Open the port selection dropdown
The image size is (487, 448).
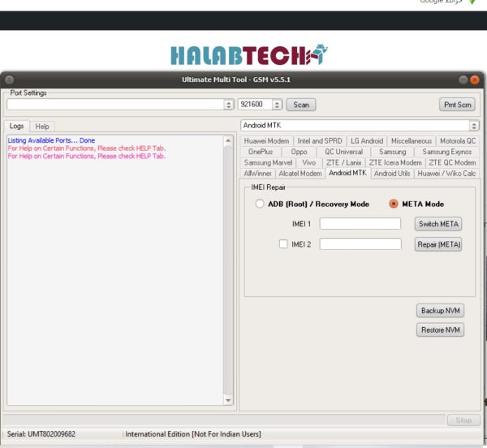tap(229, 105)
